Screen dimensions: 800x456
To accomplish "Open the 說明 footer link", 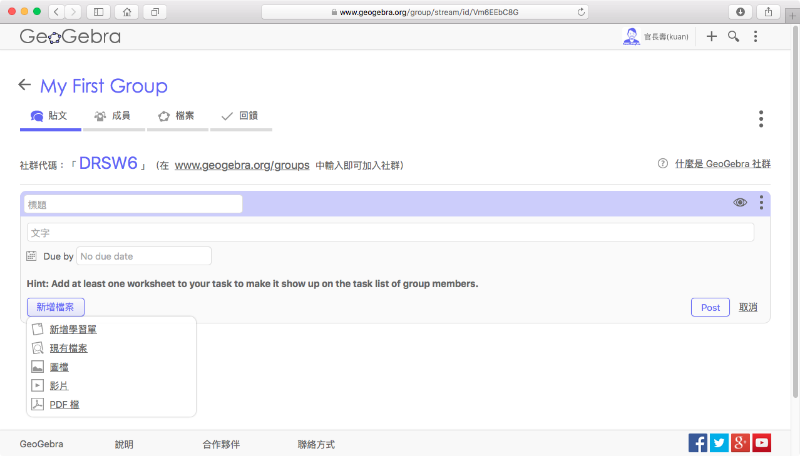I will [124, 444].
